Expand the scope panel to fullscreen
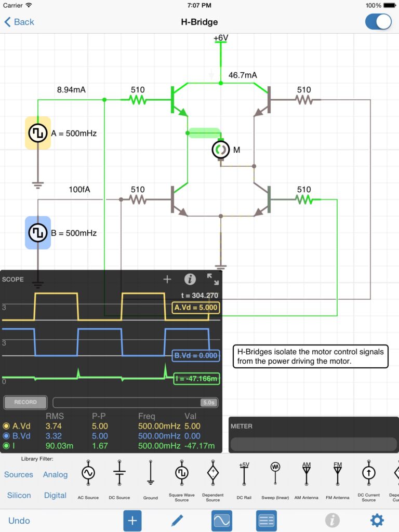The height and width of the screenshot is (532, 399). pyautogui.click(x=213, y=280)
